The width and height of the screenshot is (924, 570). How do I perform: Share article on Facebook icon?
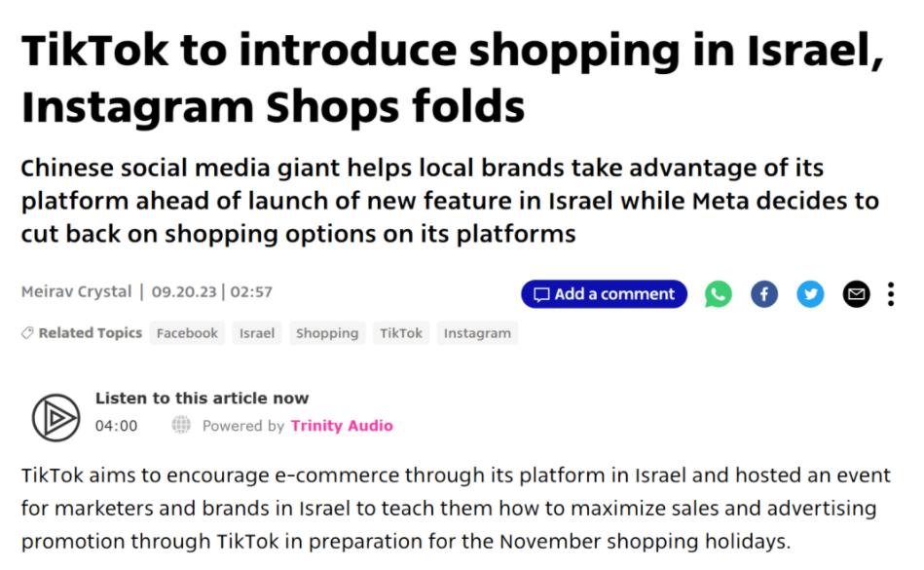pos(763,294)
